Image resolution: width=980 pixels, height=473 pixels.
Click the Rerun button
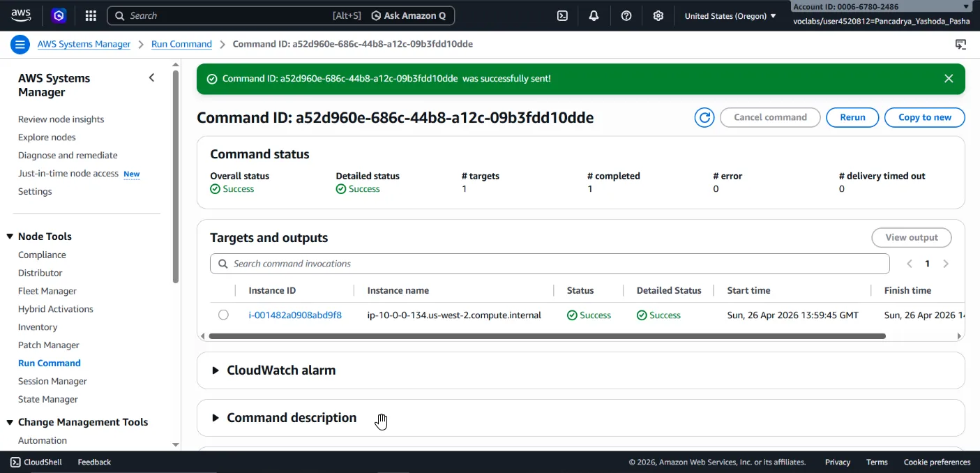[852, 117]
